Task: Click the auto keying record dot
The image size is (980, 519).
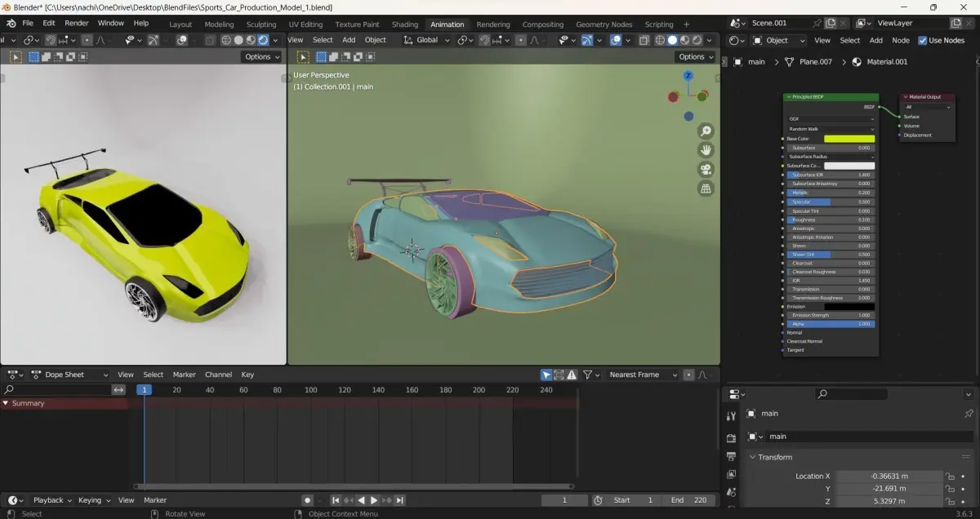Action: tap(307, 500)
